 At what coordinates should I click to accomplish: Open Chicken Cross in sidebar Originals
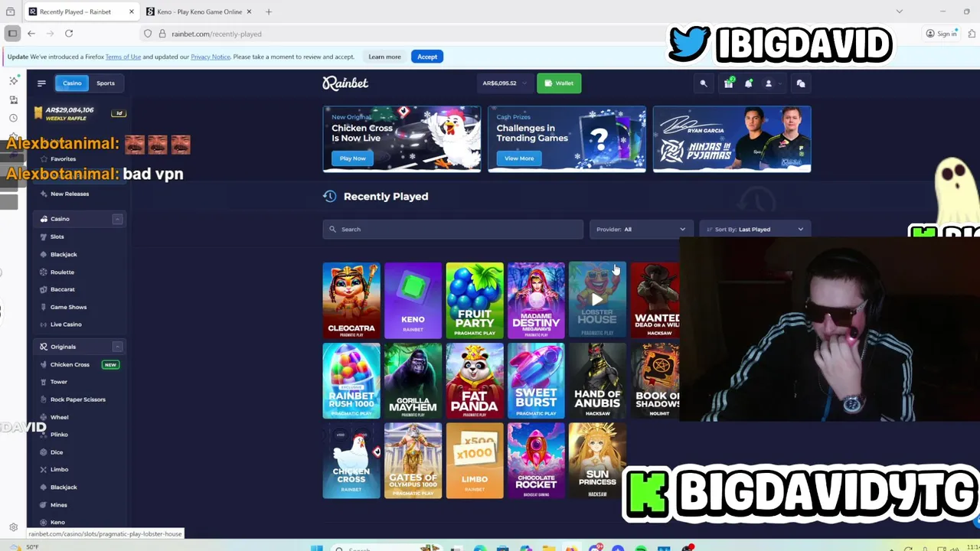point(70,364)
